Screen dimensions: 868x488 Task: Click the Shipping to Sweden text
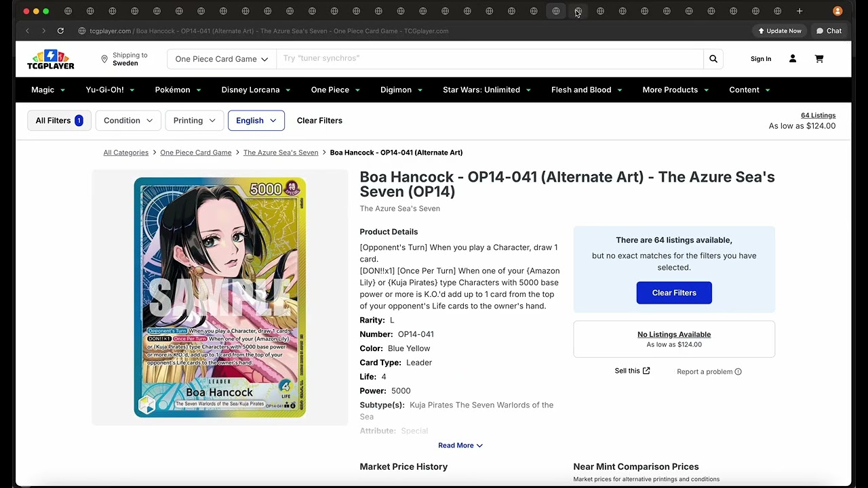(x=130, y=59)
